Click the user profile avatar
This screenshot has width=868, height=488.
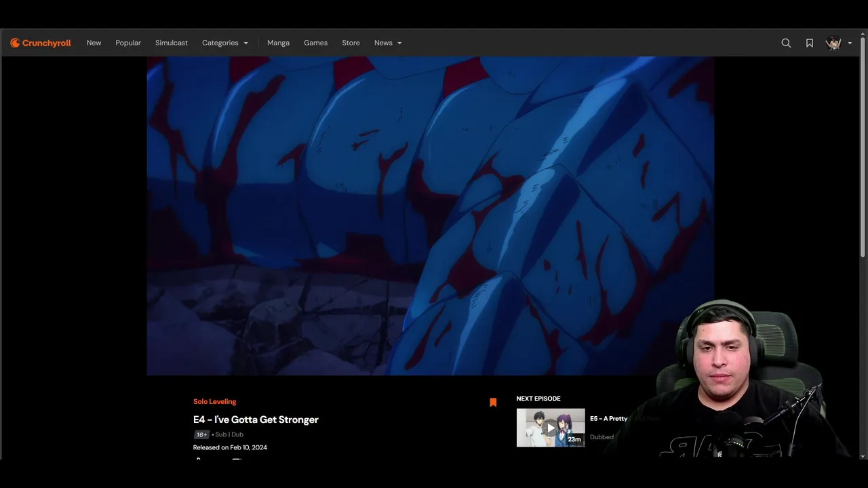pyautogui.click(x=833, y=43)
